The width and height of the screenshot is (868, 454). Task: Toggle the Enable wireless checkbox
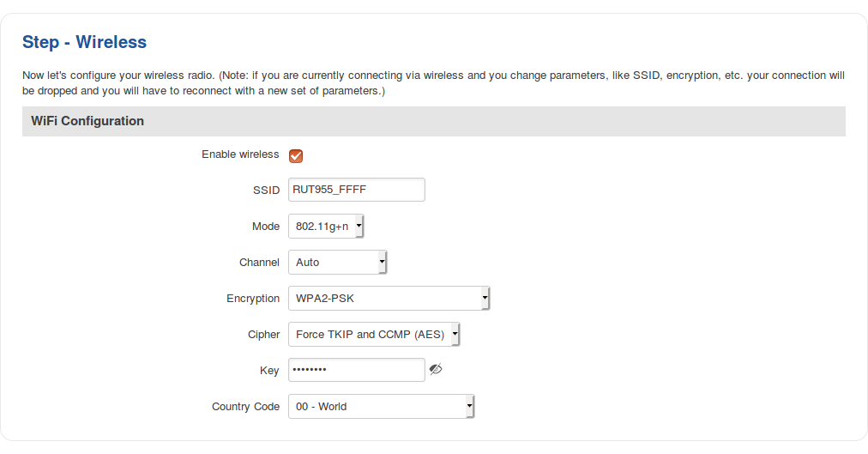pyautogui.click(x=296, y=155)
